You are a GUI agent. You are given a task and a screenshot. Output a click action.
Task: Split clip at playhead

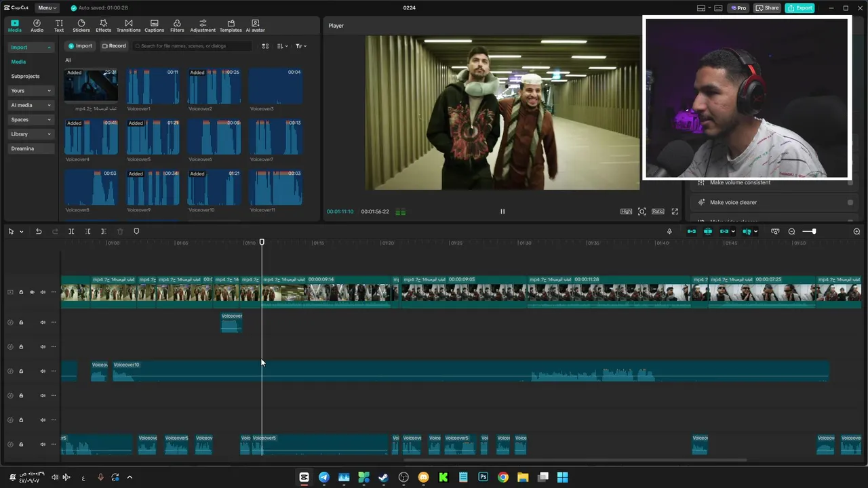click(71, 232)
